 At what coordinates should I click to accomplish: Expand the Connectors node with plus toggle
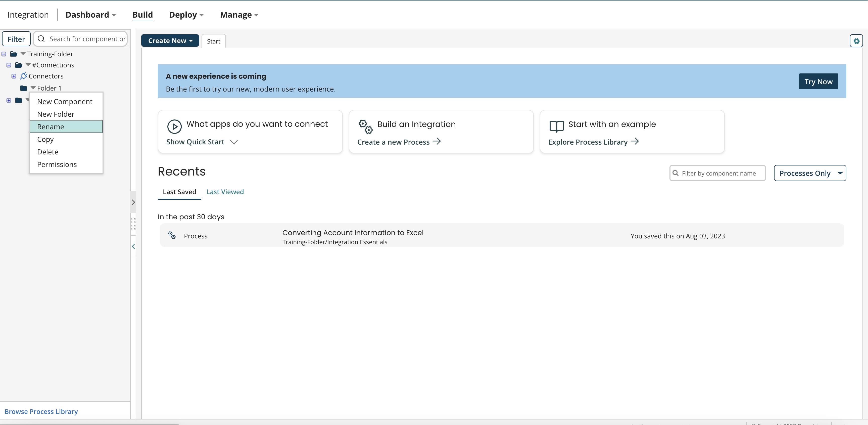(x=14, y=76)
